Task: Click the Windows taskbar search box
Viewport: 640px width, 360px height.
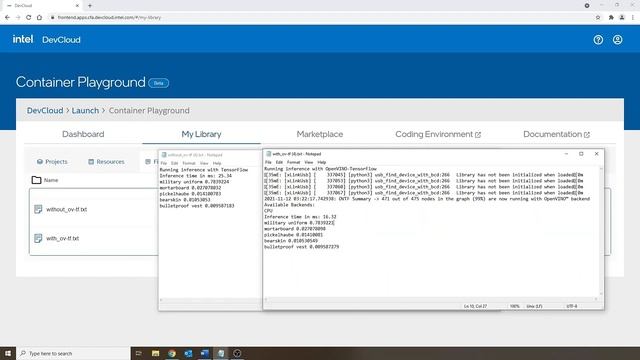Action: 73,353
